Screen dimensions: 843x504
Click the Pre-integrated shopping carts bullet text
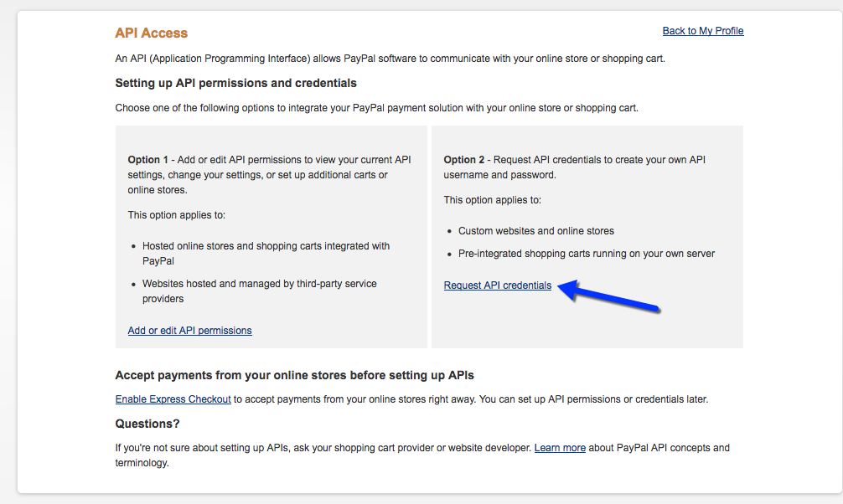(587, 254)
